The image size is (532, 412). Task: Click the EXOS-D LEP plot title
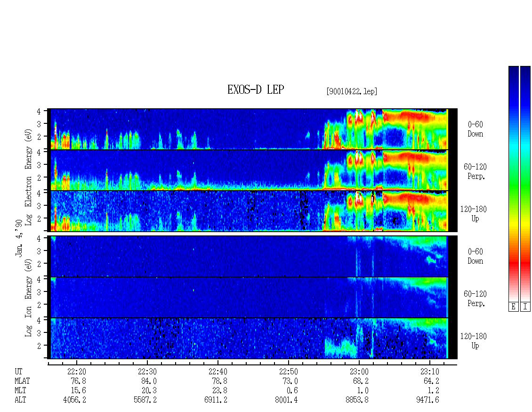tap(256, 89)
